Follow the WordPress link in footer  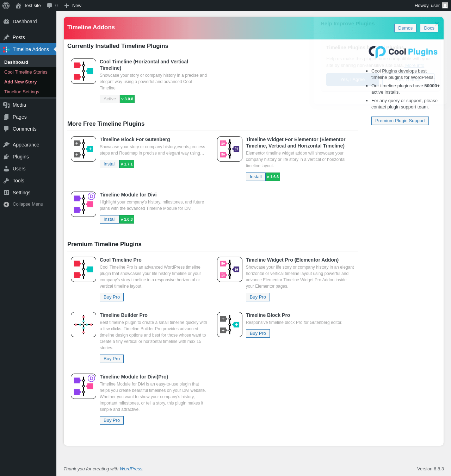click(x=131, y=469)
